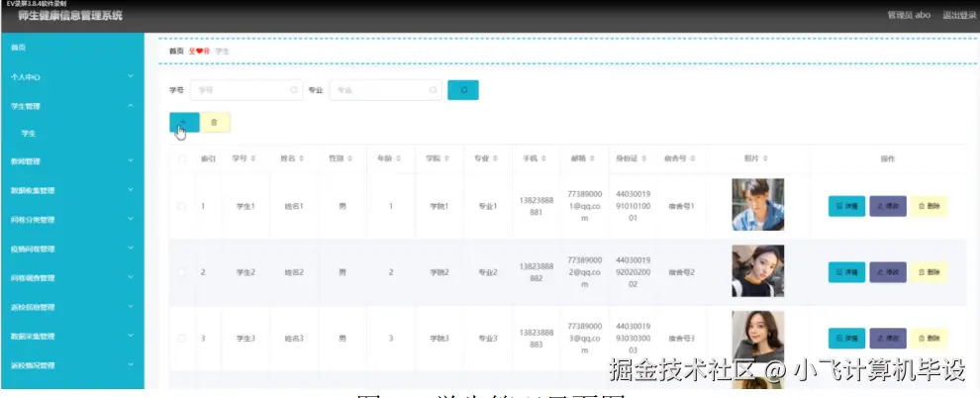This screenshot has height=398, width=980.
Task: Click 修改 for student 学生1
Action: (x=888, y=206)
